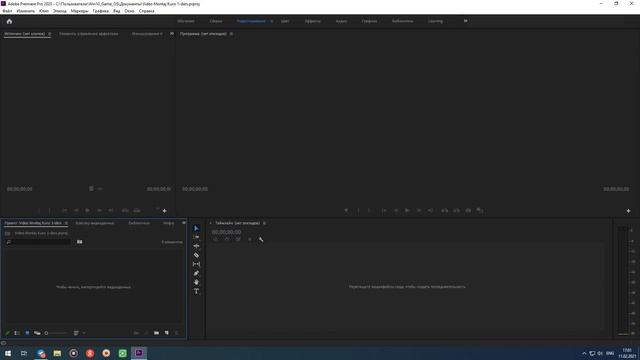Select the Track Select Forward tool
Image resolution: width=640 pixels, height=360 pixels.
196,237
